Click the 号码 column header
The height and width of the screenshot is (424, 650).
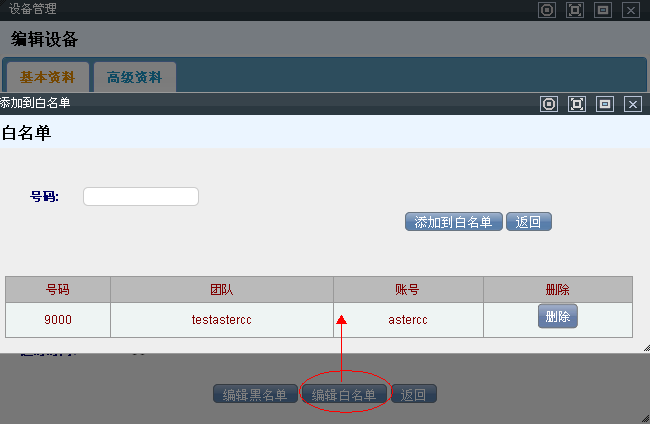[58, 290]
